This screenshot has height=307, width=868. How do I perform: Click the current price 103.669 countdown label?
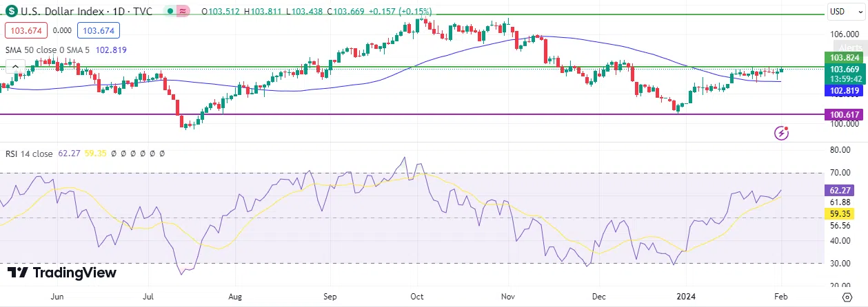pyautogui.click(x=845, y=74)
